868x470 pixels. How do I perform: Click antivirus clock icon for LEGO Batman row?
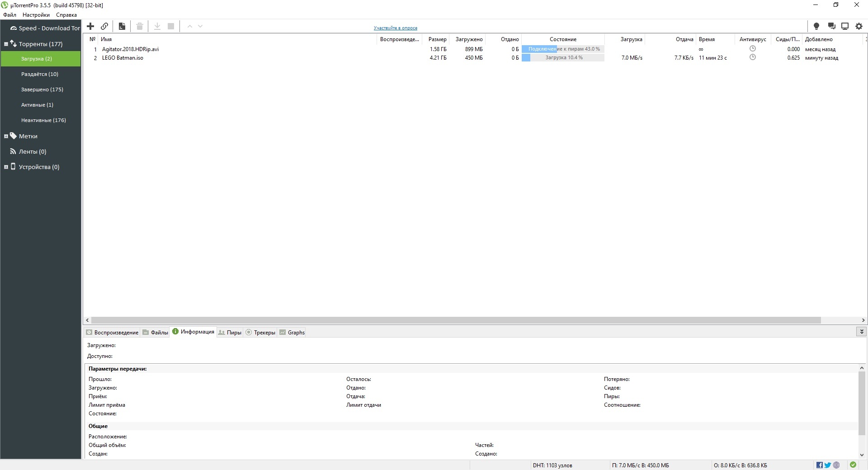tap(753, 57)
